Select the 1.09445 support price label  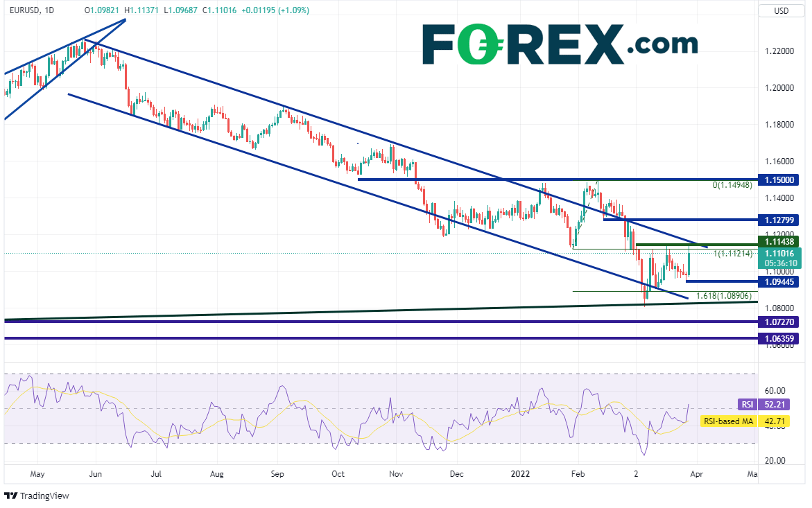pyautogui.click(x=781, y=281)
